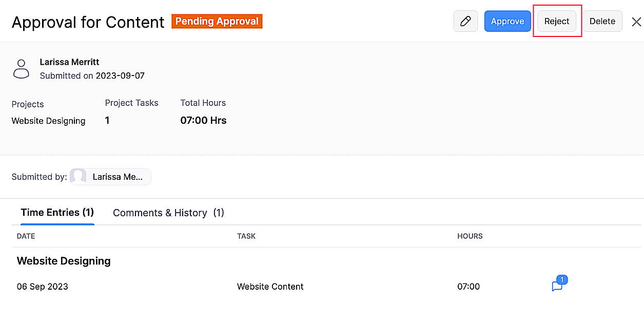Click the TASK column header
The height and width of the screenshot is (321, 644).
click(246, 236)
